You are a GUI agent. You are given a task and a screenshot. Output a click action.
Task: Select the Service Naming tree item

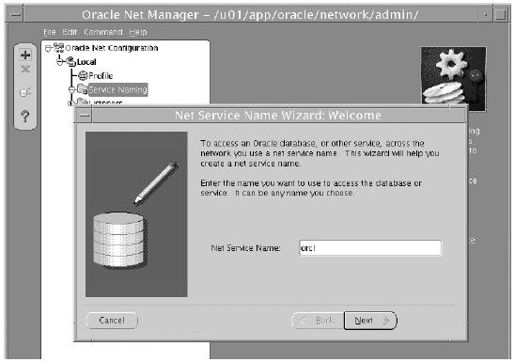[x=118, y=89]
